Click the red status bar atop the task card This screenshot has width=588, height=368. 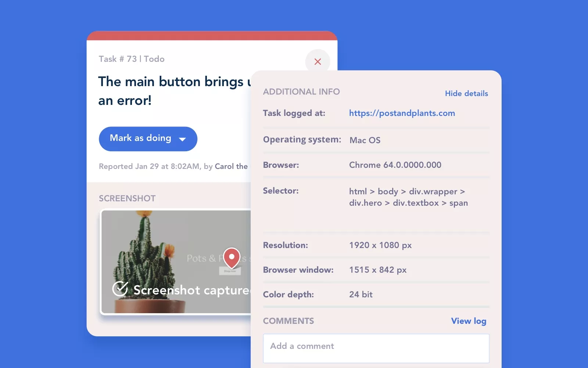[x=212, y=36]
